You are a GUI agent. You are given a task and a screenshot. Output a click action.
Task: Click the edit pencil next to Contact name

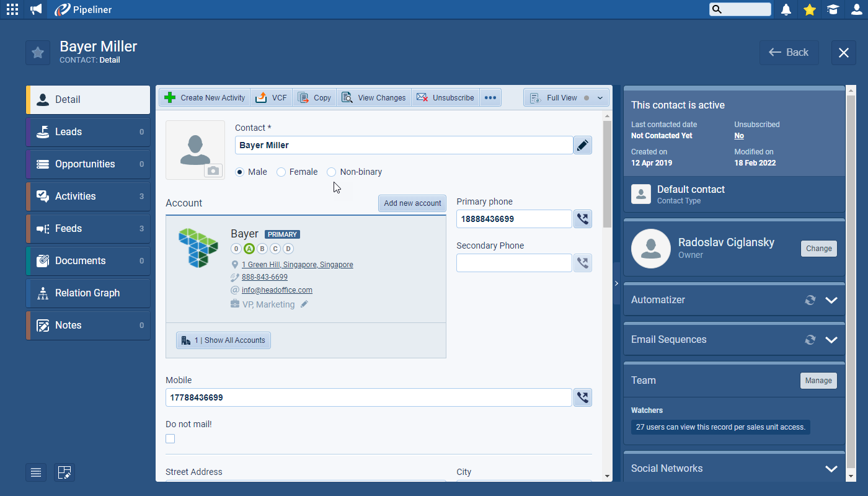coord(582,145)
